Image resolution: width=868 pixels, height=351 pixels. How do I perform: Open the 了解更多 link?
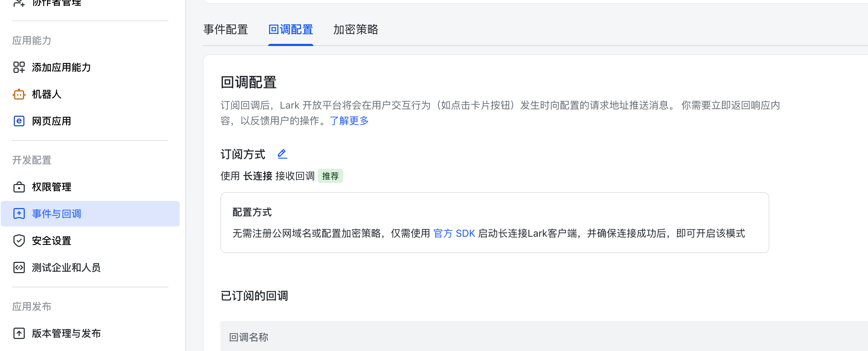tap(349, 121)
